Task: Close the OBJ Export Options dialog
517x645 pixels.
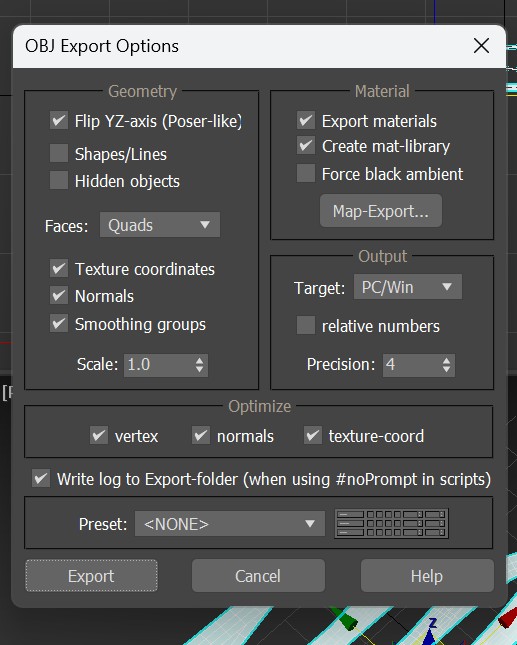Action: pos(481,45)
